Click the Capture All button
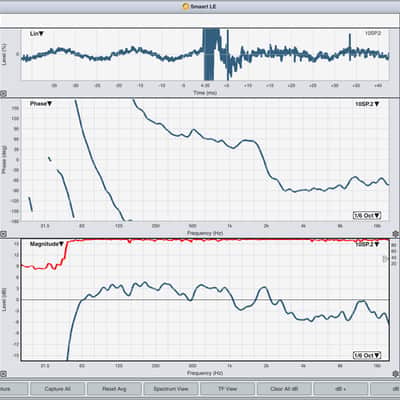Image resolution: width=400 pixels, height=400 pixels. click(x=57, y=389)
